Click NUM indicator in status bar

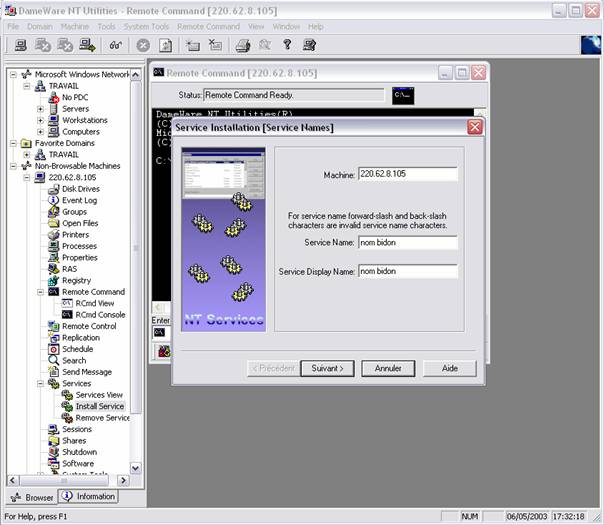[x=470, y=517]
